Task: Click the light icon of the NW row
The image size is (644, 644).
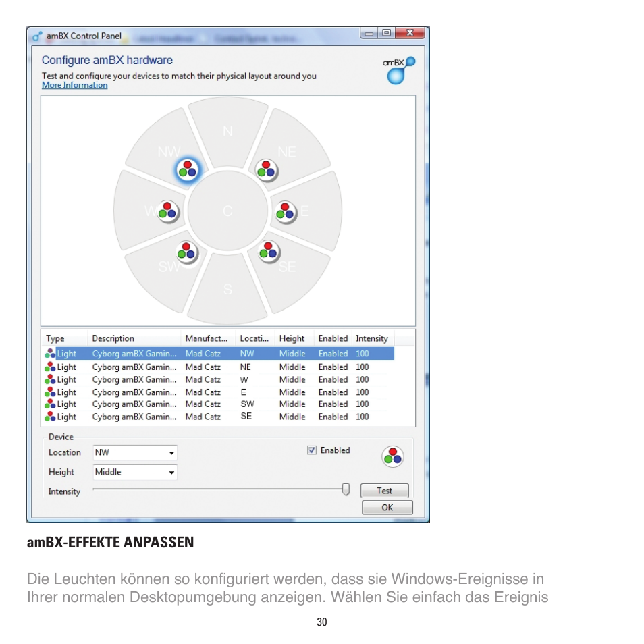Action: pyautogui.click(x=50, y=354)
